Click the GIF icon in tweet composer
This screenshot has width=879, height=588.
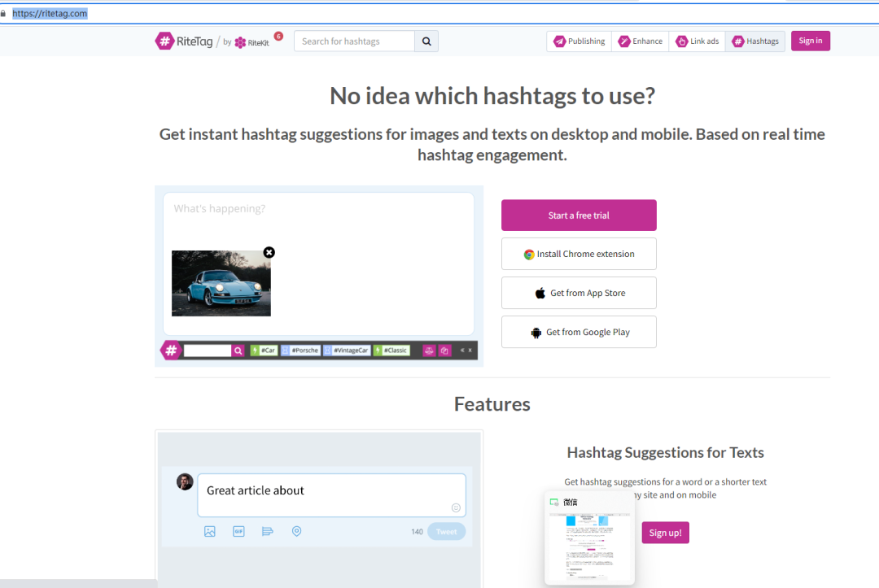[x=238, y=531]
